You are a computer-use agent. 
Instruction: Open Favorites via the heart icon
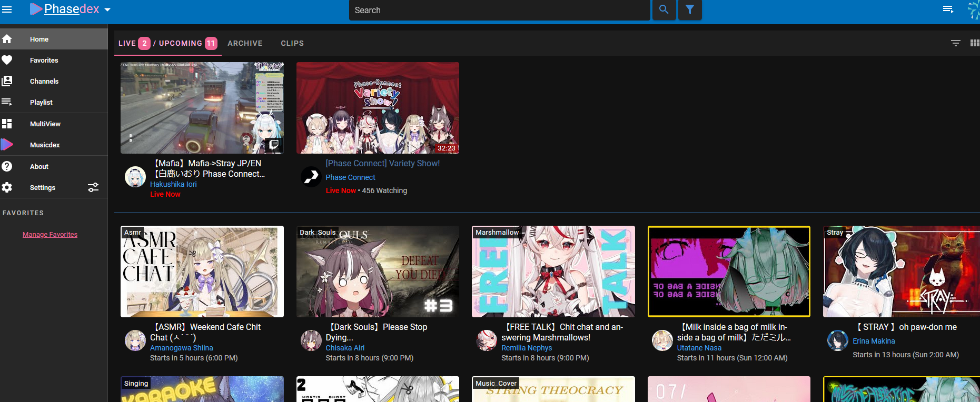click(7, 60)
